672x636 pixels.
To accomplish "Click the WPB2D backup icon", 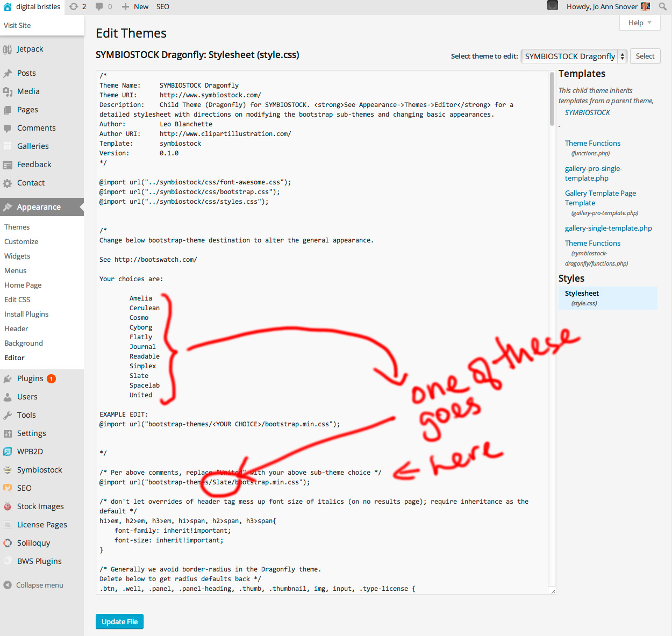I will click(x=8, y=452).
